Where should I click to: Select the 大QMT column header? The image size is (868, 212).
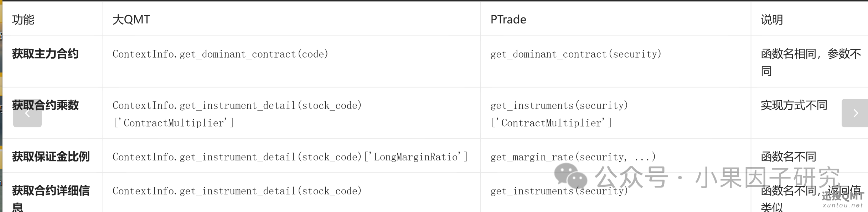click(x=131, y=19)
